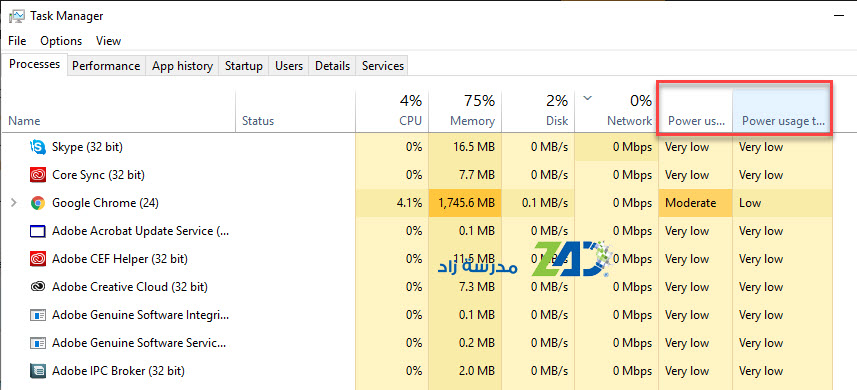The image size is (857, 390).
Task: Select the Adobe CEF Helper icon
Action: pyautogui.click(x=38, y=259)
